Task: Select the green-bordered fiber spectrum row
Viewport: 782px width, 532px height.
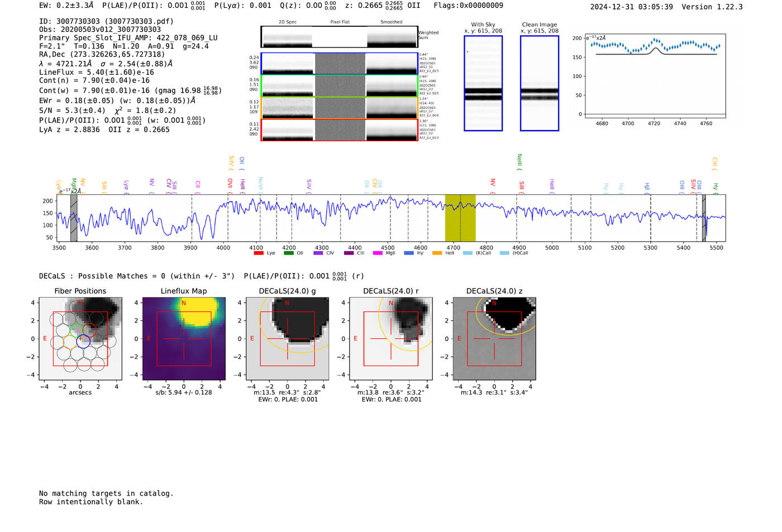Action: click(339, 86)
